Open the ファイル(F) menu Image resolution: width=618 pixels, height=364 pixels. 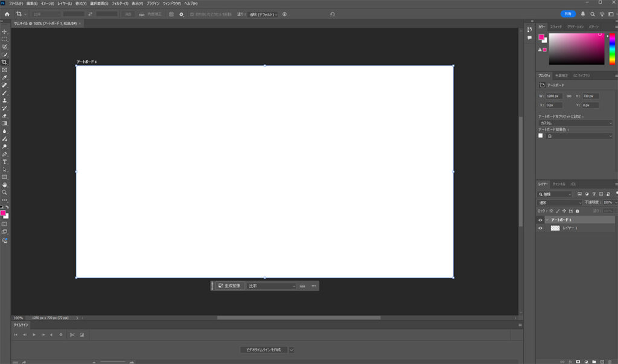[x=16, y=3]
